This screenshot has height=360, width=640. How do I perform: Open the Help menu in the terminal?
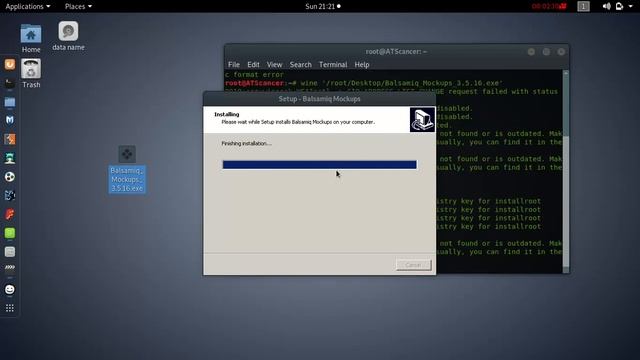pos(362,64)
